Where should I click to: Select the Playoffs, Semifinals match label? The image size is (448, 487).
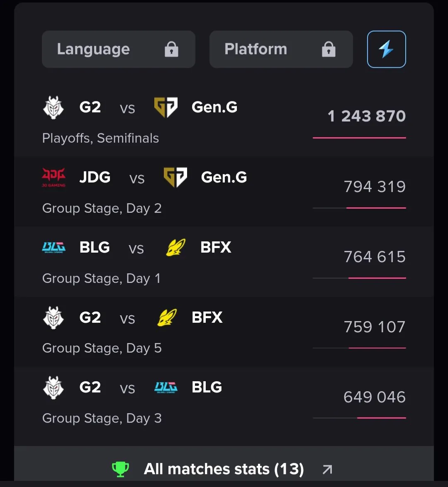click(100, 138)
